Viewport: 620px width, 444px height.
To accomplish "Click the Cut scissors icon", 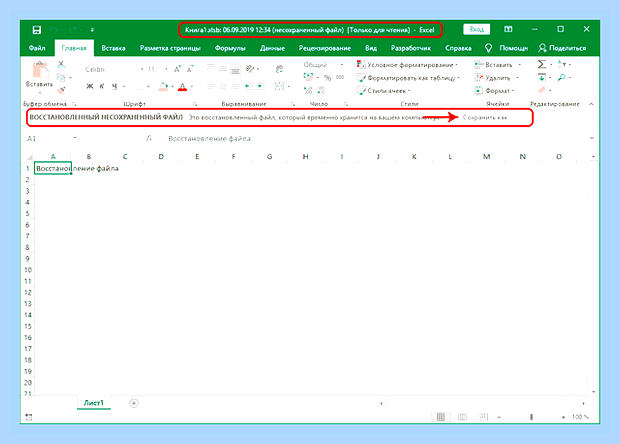I will 61,64.
